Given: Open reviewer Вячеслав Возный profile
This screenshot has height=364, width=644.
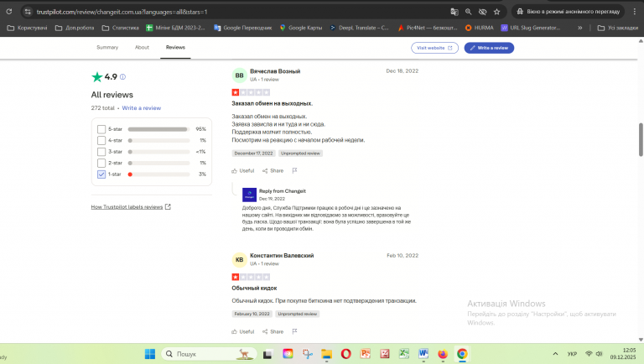Looking at the screenshot, I should pos(275,71).
